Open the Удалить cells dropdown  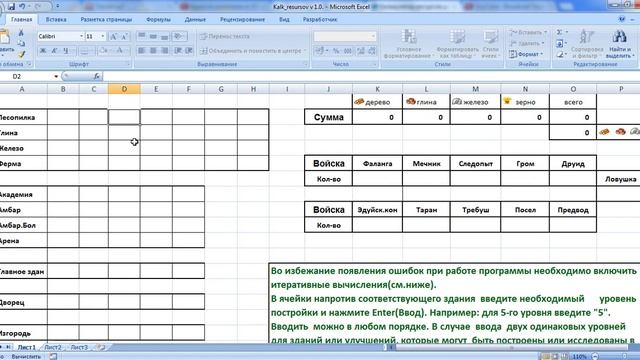coord(527,43)
